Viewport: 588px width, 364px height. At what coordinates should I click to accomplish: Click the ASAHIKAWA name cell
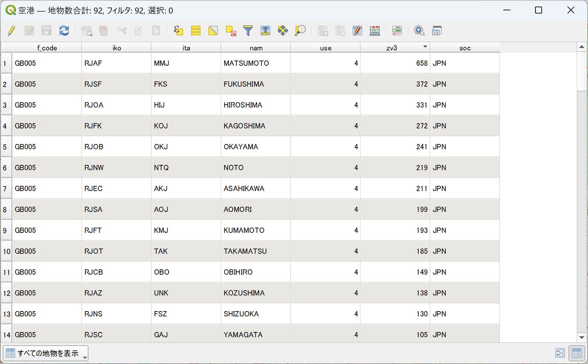256,188
